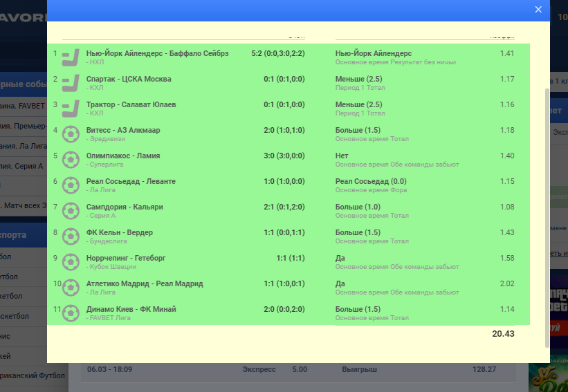
Task: Click football icon for ФК Кельн - Вердер
Action: click(71, 236)
